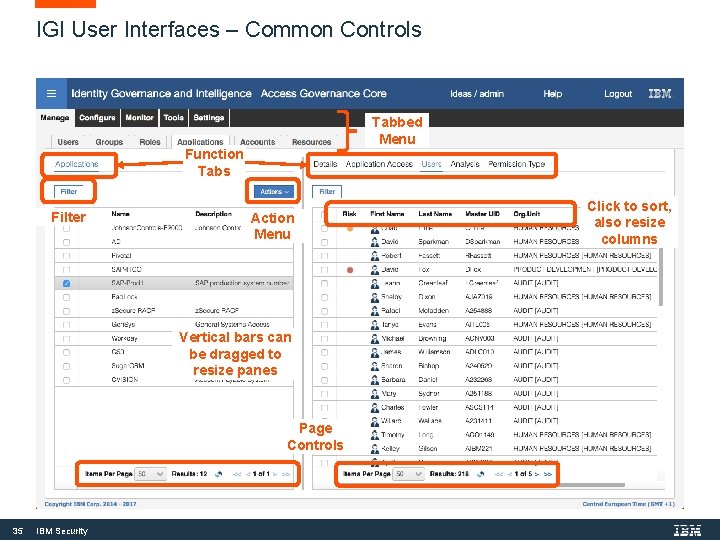Screen dimensions: 720x540
Task: Click first page arrow in Applications pager
Action: (x=237, y=474)
